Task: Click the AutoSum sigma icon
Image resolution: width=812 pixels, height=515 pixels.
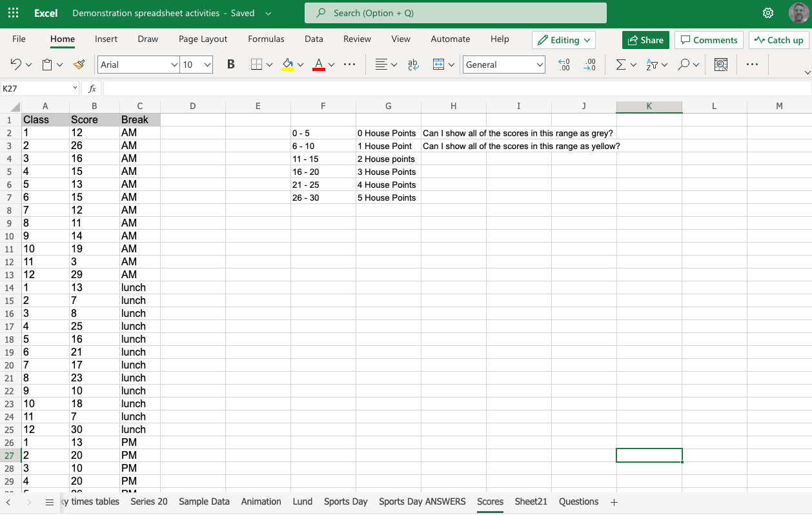Action: click(x=621, y=65)
